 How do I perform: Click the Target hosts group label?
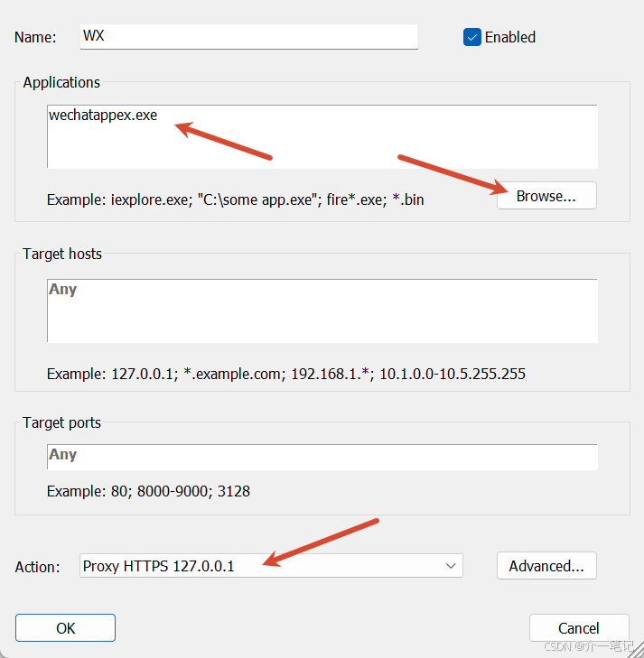click(62, 254)
